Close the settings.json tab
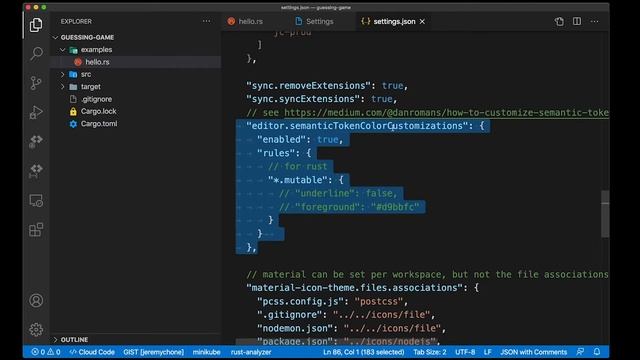 tap(422, 22)
